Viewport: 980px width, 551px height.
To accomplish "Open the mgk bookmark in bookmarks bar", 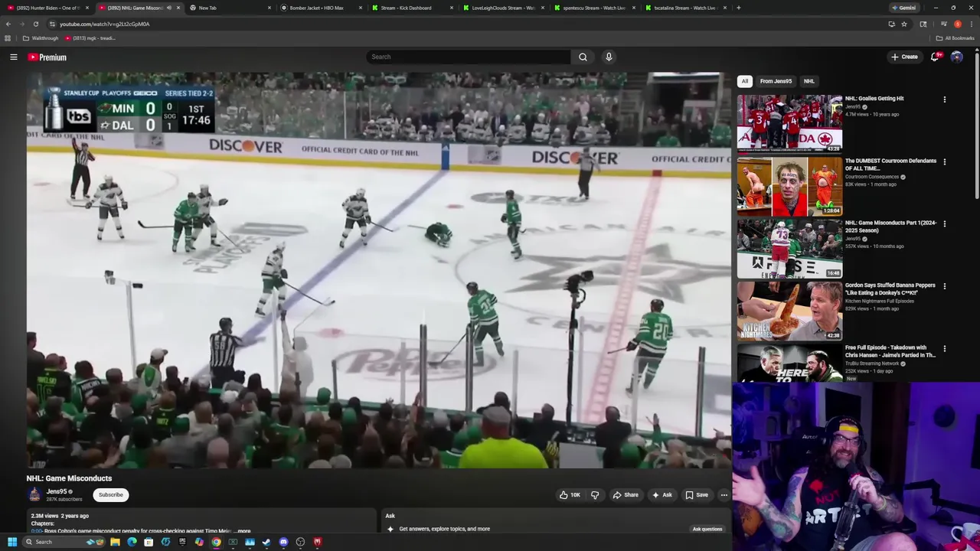I will tap(90, 38).
